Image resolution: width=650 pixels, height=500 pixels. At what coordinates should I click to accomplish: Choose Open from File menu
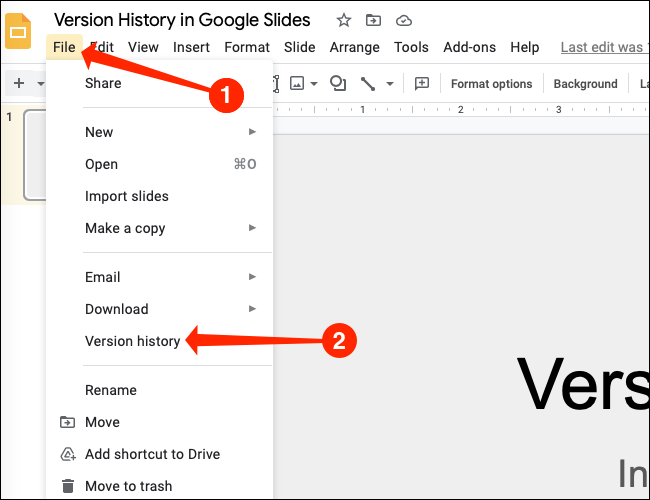click(160, 164)
